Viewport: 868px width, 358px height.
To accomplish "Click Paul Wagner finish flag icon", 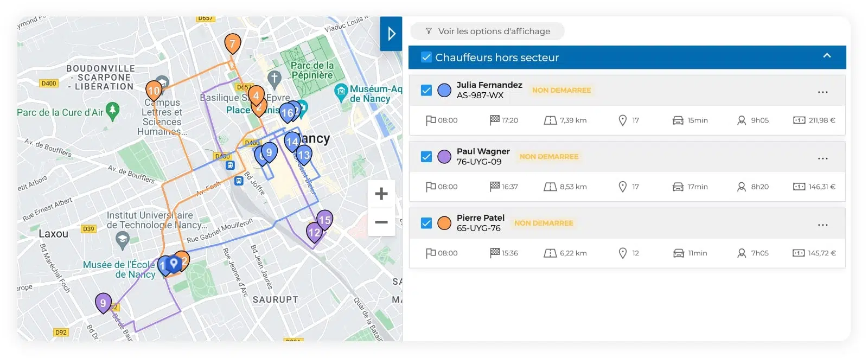I will (494, 187).
